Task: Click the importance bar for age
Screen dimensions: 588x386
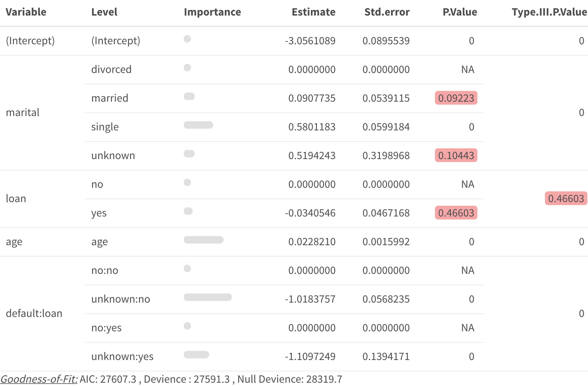Action: pos(204,240)
